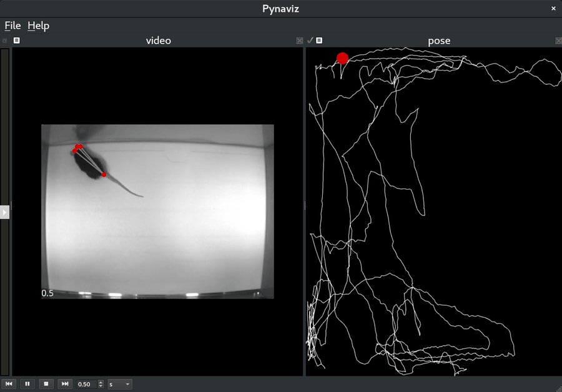Click the skip-to-end playback button
Viewport: 562px width, 392px height.
(65, 384)
